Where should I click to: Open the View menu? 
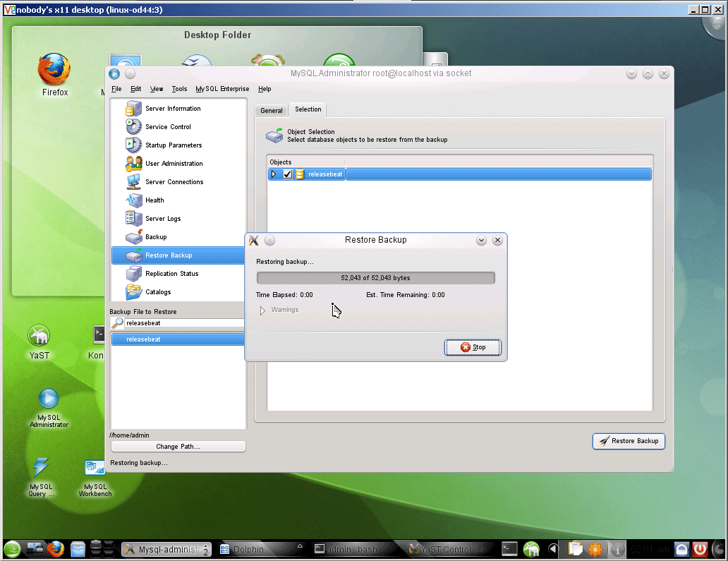coord(157,89)
